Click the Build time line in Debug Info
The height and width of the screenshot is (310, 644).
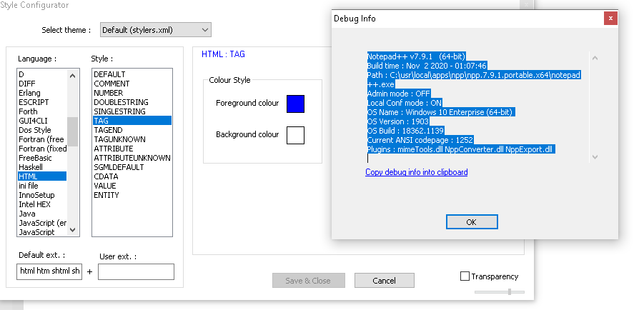427,66
